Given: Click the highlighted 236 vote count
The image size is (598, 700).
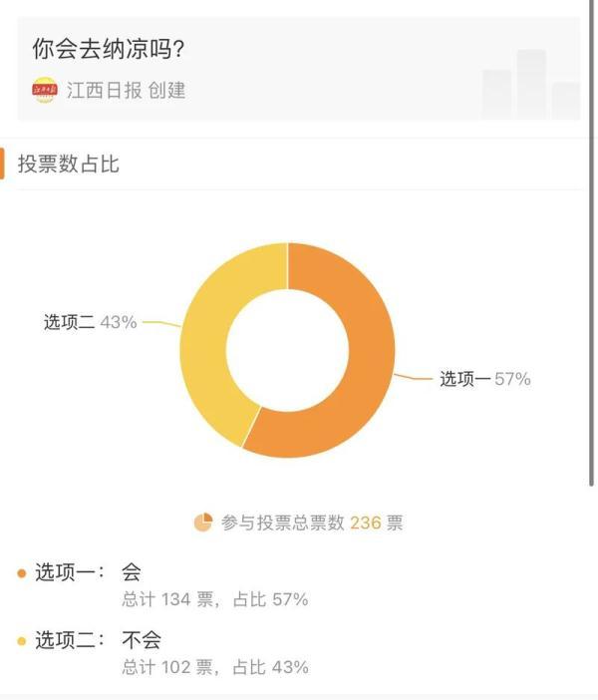Looking at the screenshot, I should click(x=366, y=523).
